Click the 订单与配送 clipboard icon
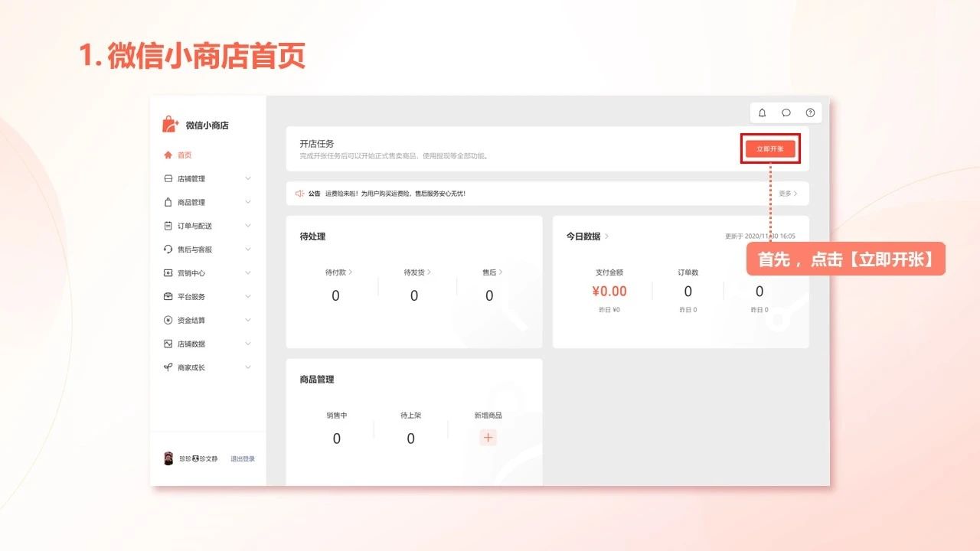This screenshot has width=980, height=551. click(x=168, y=226)
